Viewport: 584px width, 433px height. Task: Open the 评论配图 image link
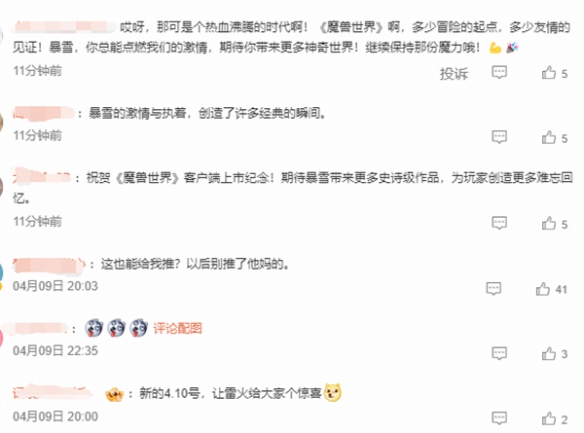coord(178,328)
